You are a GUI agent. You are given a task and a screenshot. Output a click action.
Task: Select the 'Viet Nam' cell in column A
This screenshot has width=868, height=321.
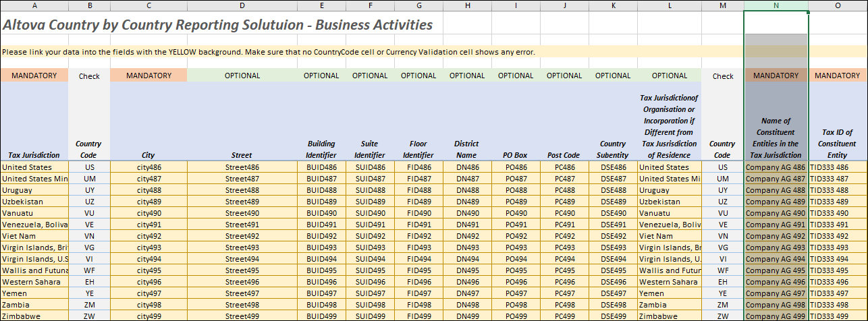point(34,236)
